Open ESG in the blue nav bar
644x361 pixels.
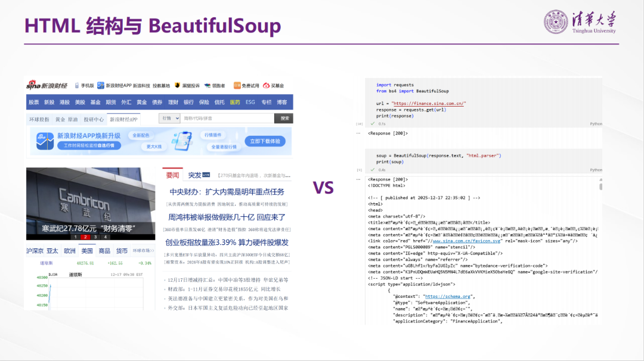point(250,102)
